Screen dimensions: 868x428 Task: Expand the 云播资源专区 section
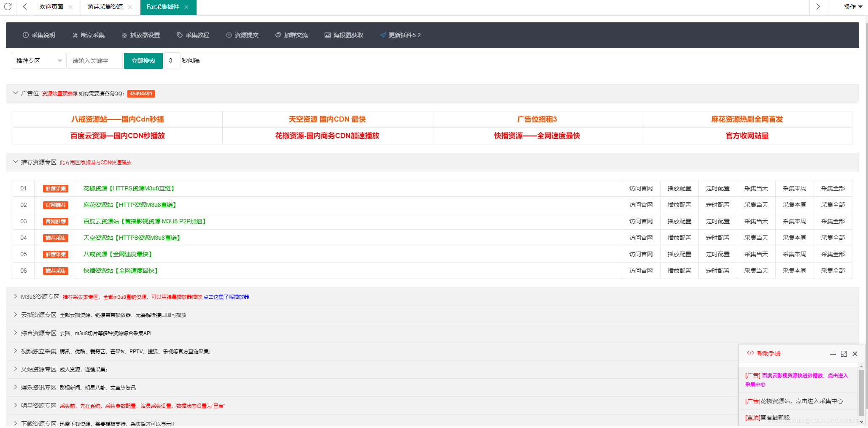(16, 315)
